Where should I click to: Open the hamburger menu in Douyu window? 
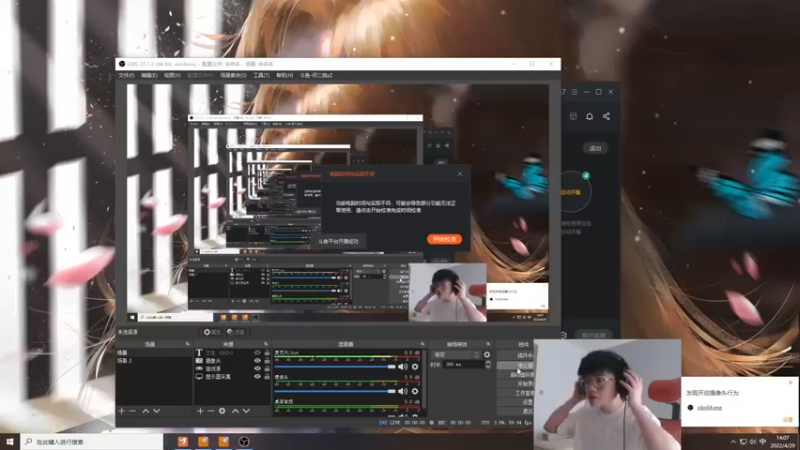point(574,92)
